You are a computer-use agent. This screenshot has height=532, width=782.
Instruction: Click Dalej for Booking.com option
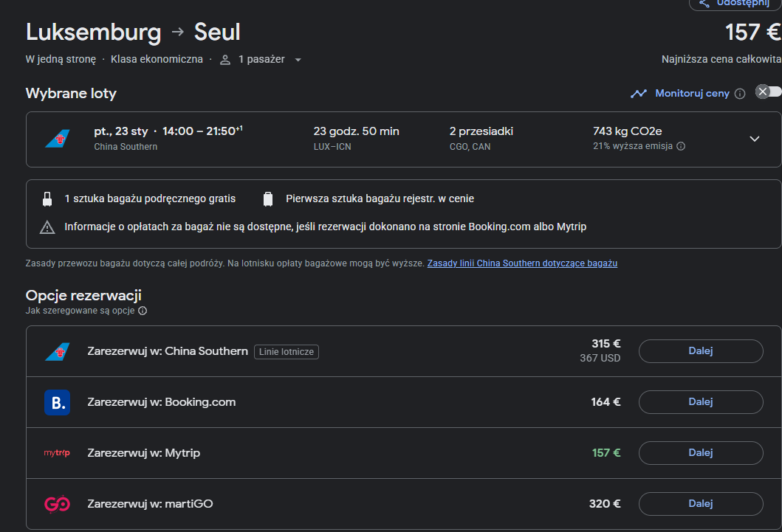click(701, 402)
